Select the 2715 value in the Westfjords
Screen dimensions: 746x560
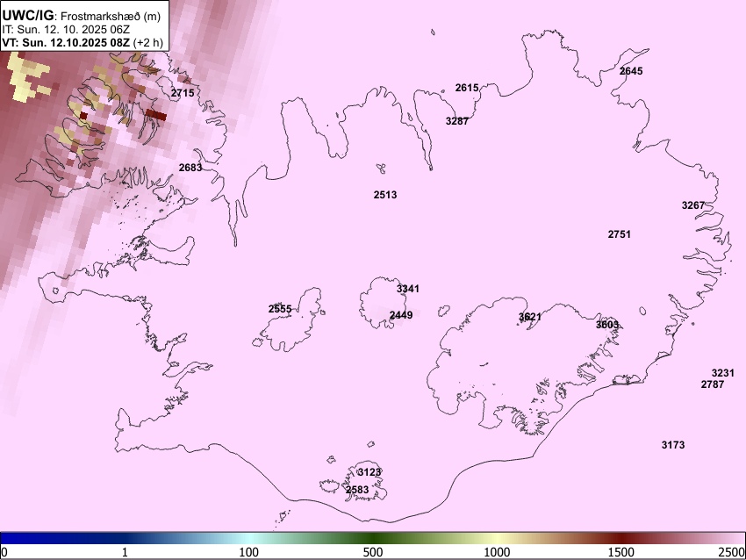point(183,93)
